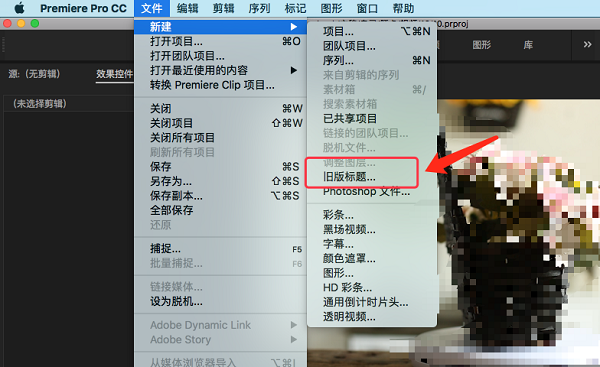
Task: Switch to the 库 workspace tab
Action: click(528, 45)
